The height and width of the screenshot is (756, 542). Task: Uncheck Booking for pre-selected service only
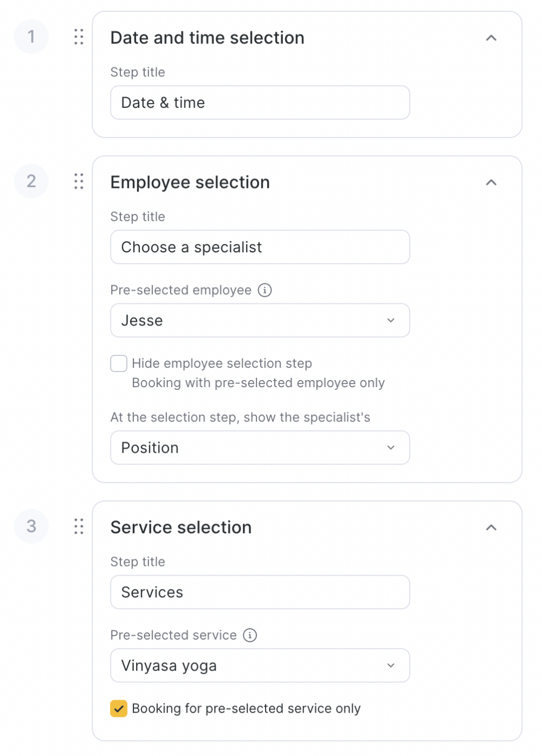pyautogui.click(x=119, y=708)
